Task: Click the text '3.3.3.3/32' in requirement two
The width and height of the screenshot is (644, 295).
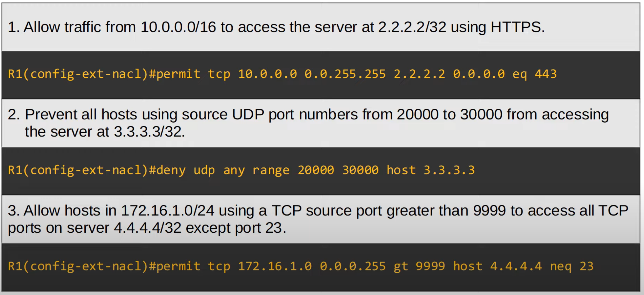Action: click(x=149, y=132)
